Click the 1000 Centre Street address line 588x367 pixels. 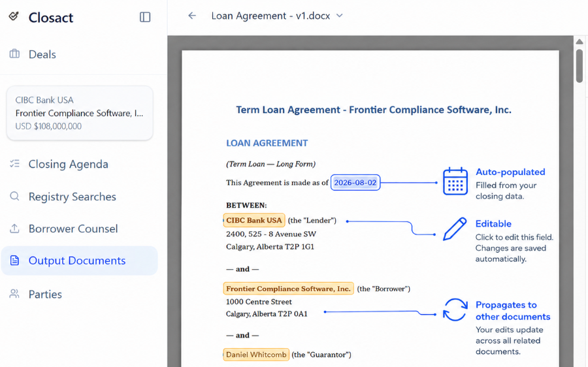point(259,302)
